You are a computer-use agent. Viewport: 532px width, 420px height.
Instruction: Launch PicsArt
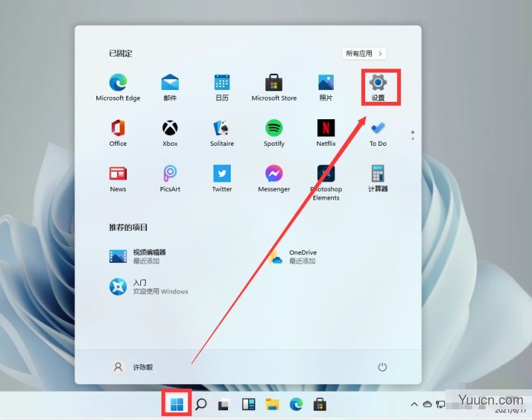(x=170, y=178)
